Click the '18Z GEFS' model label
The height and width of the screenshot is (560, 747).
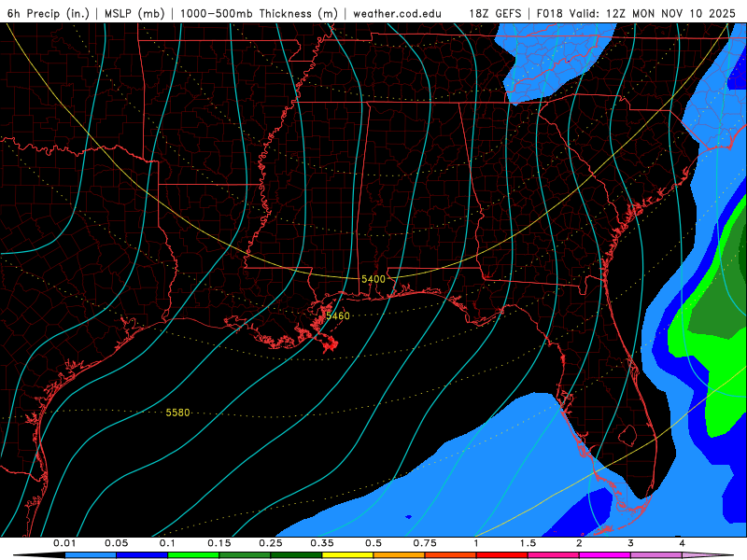tap(495, 14)
